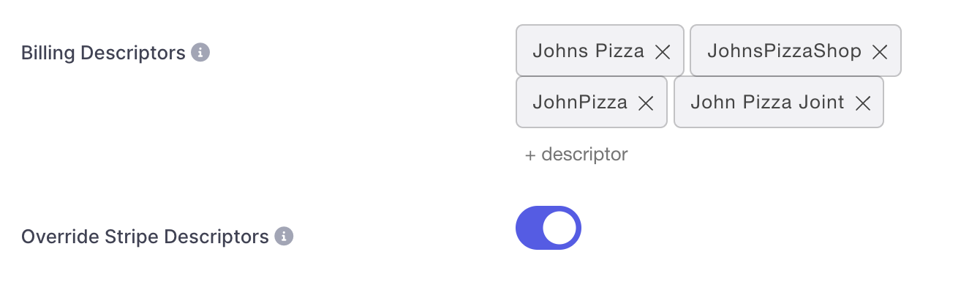980x293 pixels.
Task: Select the JohnsPizzaShop chip label
Action: pyautogui.click(x=784, y=51)
